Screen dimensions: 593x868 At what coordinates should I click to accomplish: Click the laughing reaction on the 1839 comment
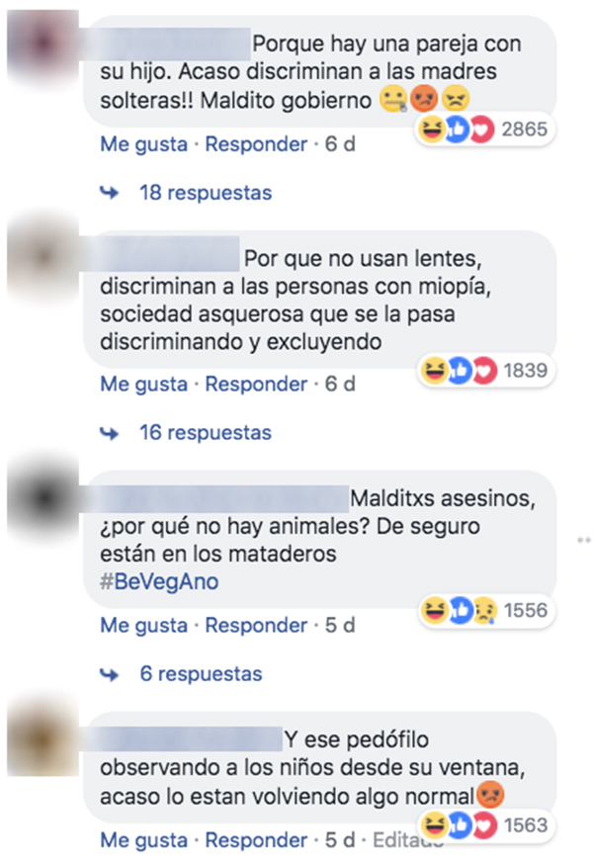tap(434, 371)
